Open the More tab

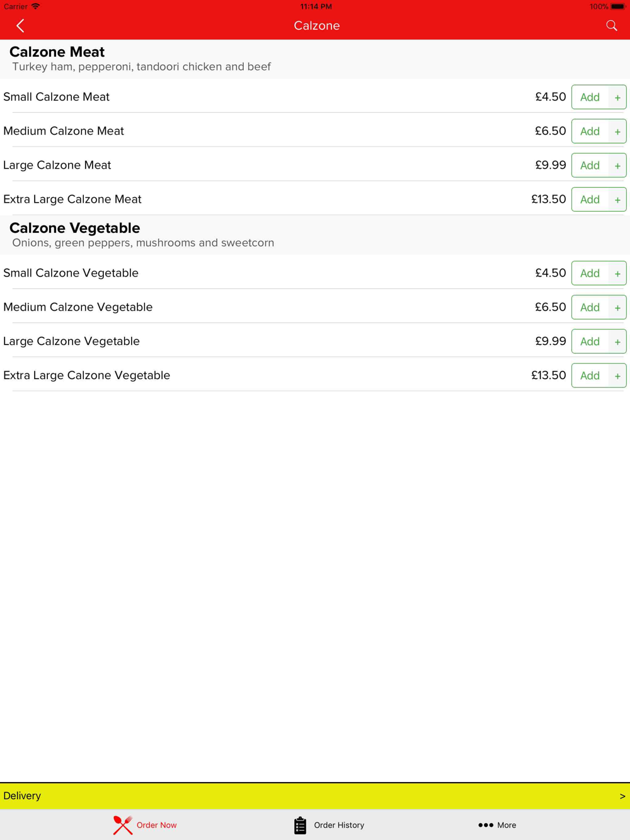497,825
